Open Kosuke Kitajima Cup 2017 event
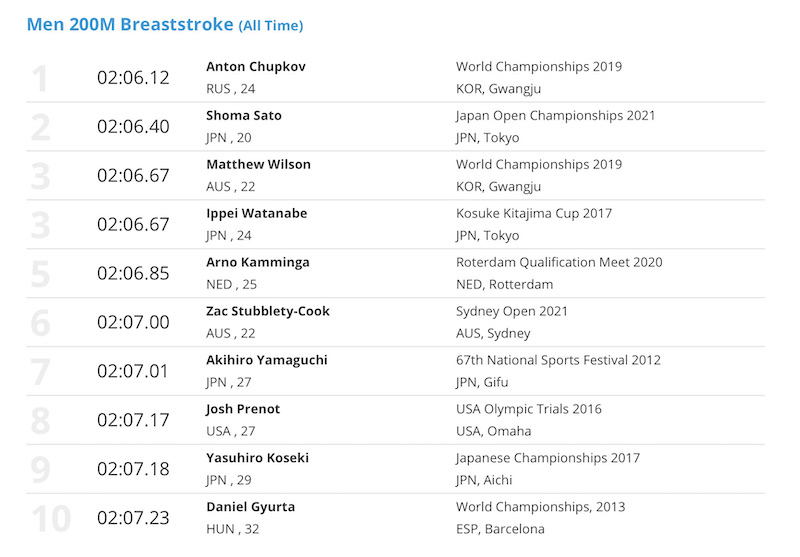This screenshot has width=800, height=557. point(534,214)
